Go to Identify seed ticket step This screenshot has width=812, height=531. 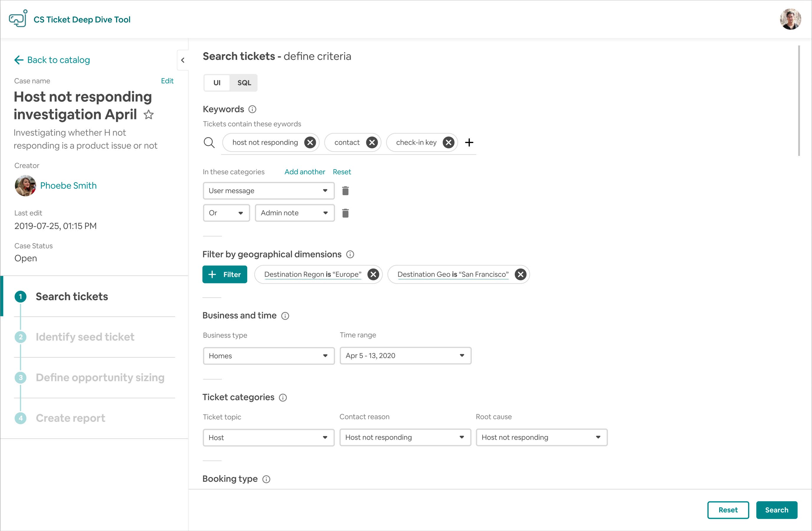85,337
